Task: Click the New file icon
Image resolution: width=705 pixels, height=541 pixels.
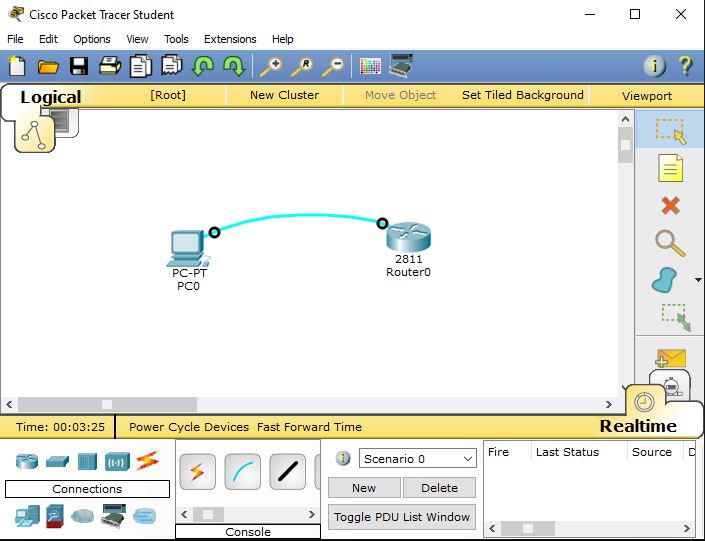Action: click(17, 66)
